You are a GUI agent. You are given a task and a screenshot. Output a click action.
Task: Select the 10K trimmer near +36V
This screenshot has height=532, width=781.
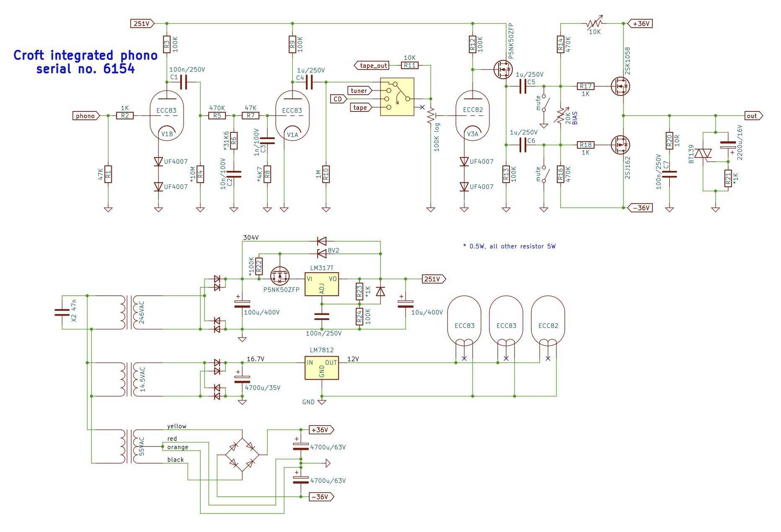click(594, 23)
